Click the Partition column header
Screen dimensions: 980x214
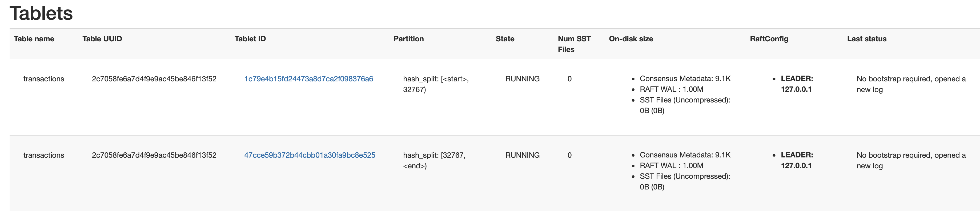point(409,39)
